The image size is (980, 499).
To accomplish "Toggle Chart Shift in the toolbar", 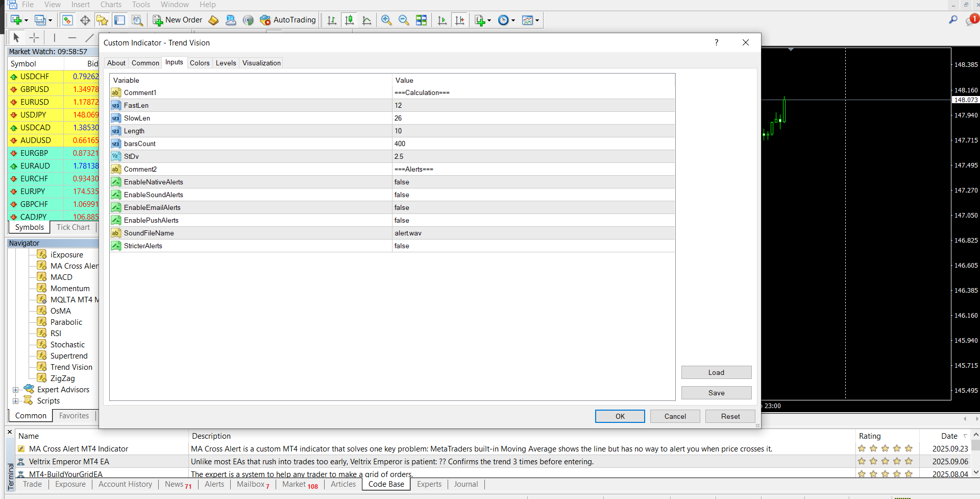I will pos(460,20).
